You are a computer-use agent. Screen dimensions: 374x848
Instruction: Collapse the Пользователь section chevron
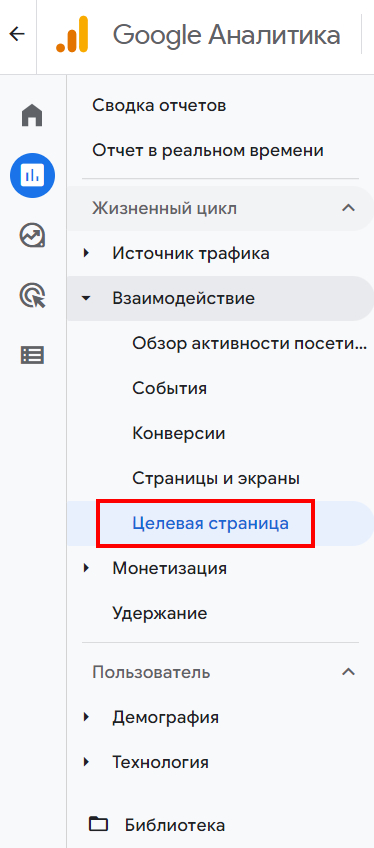349,672
